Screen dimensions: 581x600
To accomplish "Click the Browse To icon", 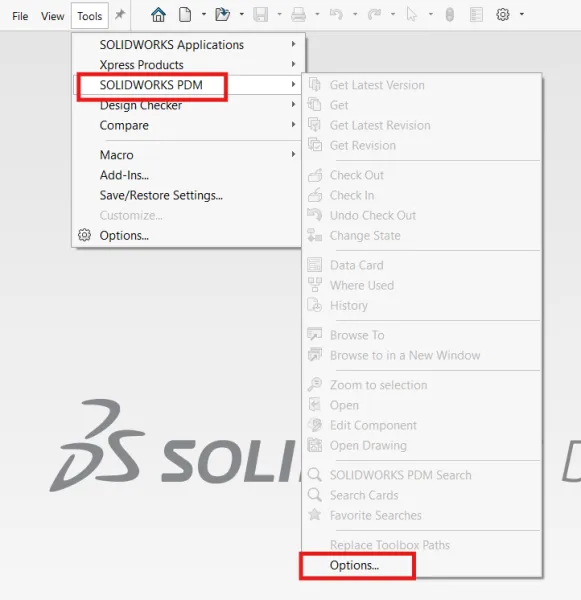I will [x=315, y=335].
